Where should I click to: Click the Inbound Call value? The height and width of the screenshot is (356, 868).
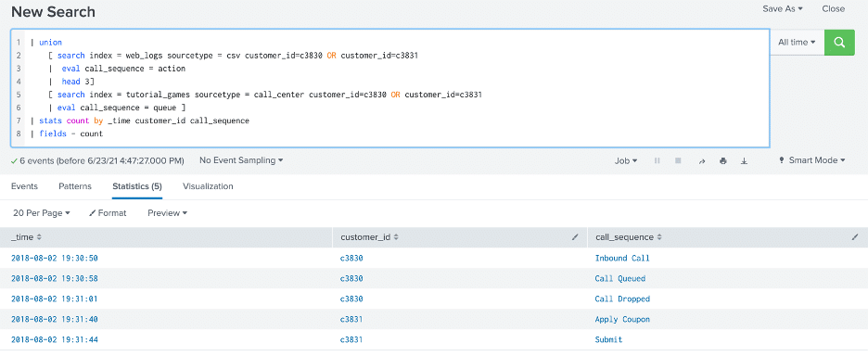tap(622, 258)
